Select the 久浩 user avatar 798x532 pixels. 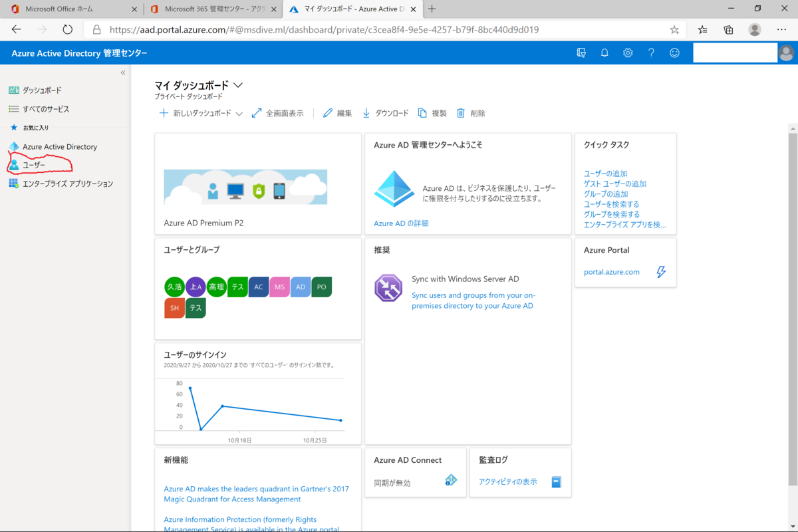(x=174, y=287)
